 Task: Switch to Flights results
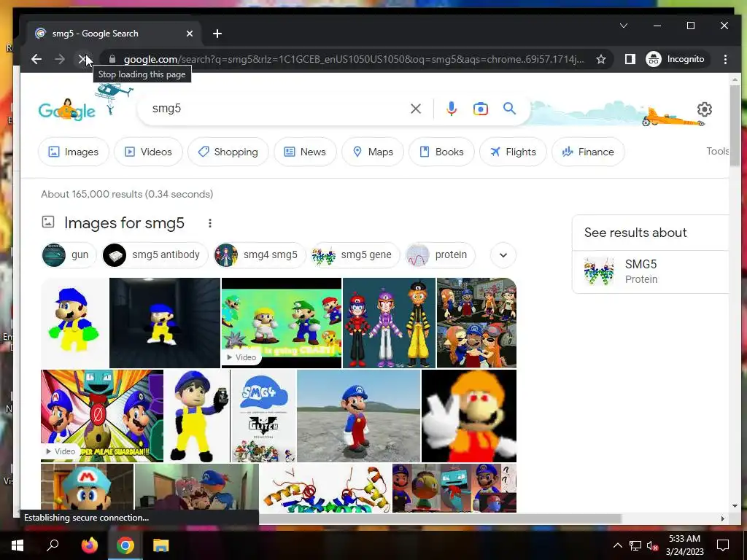[x=513, y=152]
